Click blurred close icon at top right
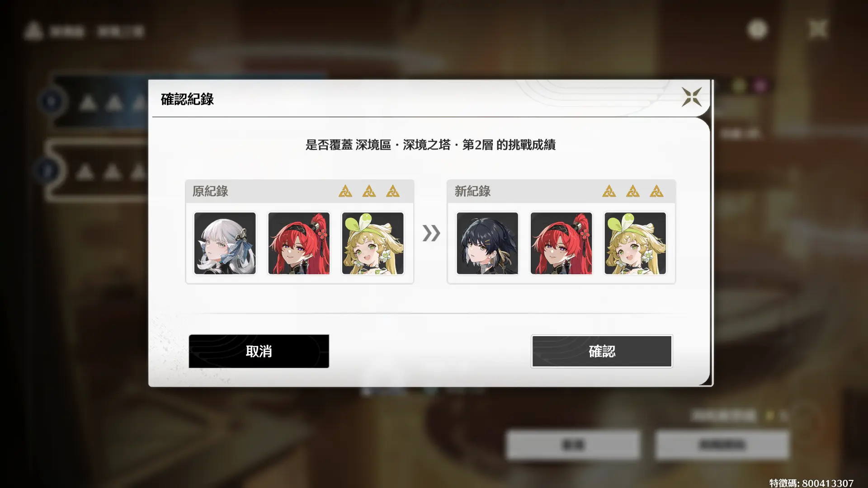 (x=818, y=29)
